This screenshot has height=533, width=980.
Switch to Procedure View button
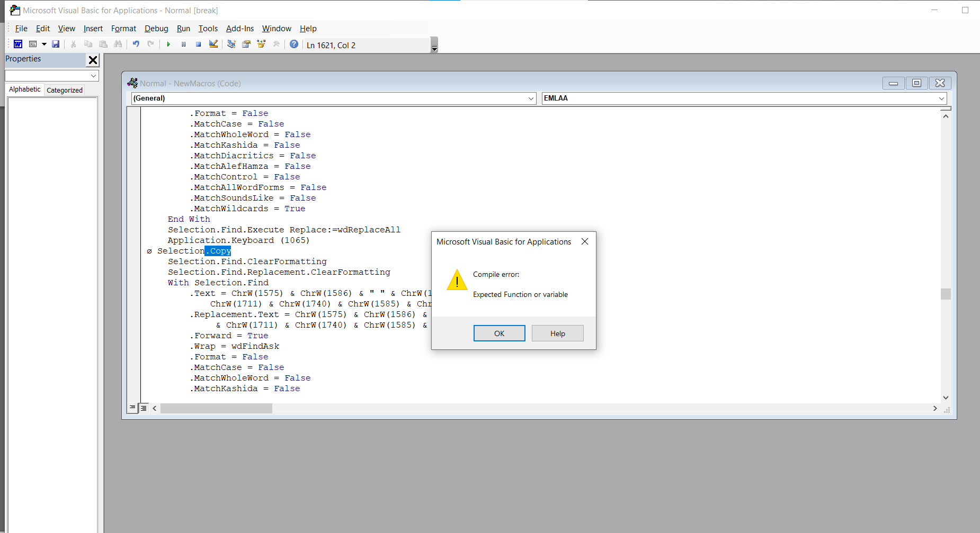click(132, 408)
